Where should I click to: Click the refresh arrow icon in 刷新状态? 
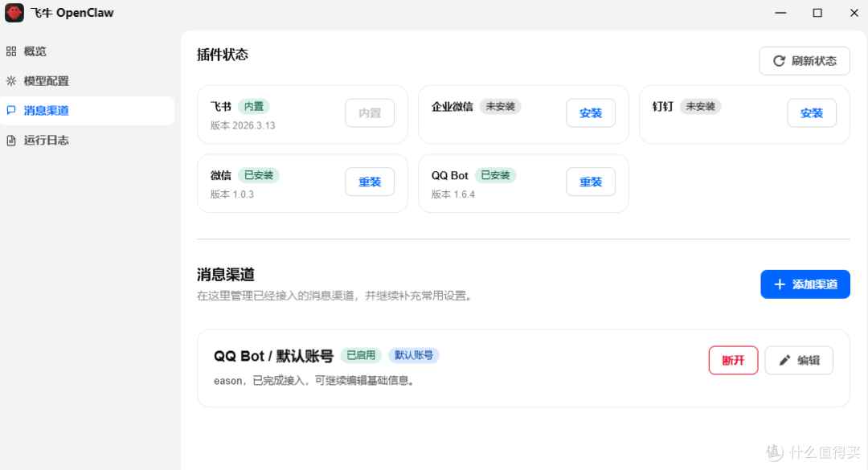[x=779, y=61]
